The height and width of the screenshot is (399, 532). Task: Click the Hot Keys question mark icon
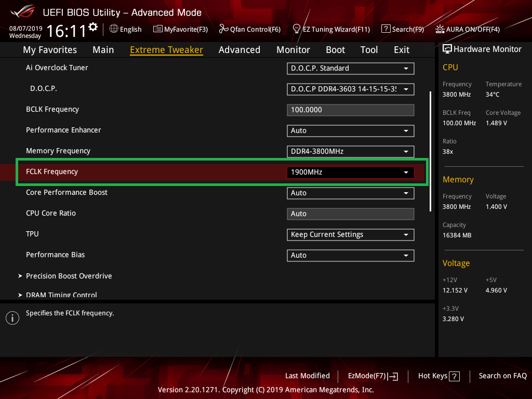point(454,376)
